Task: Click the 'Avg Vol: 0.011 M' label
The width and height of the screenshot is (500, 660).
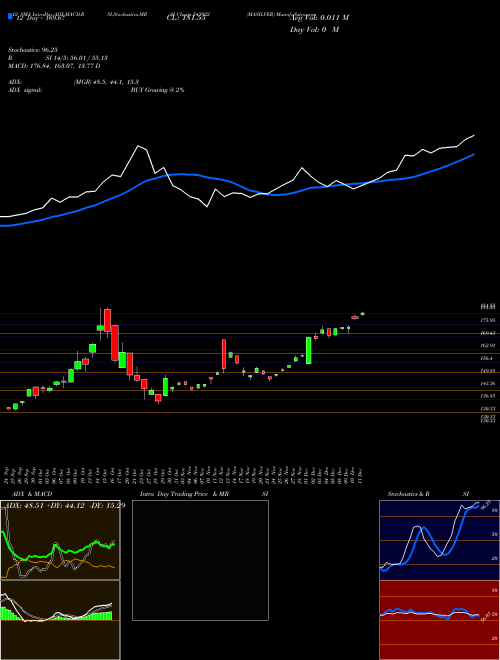Action: coord(320,18)
